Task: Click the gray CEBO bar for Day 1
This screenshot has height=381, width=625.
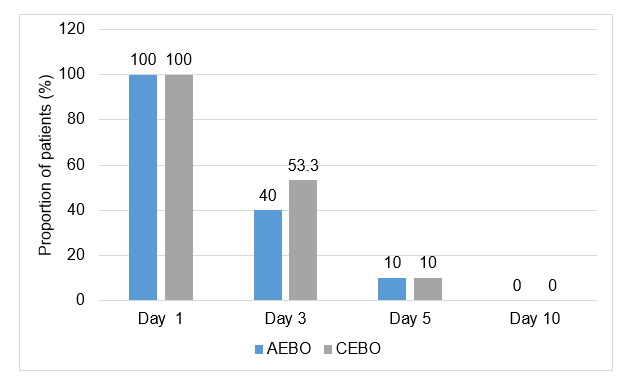Action: 179,187
